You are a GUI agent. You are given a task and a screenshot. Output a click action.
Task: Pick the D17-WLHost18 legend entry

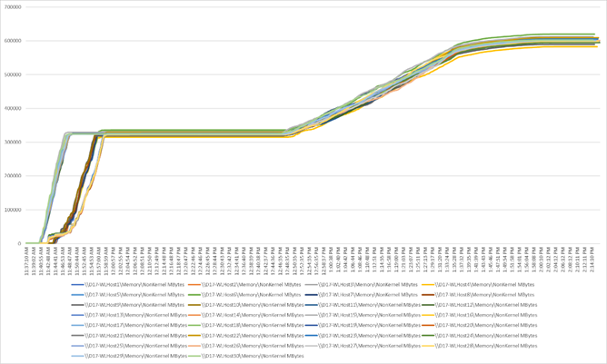click(246, 325)
